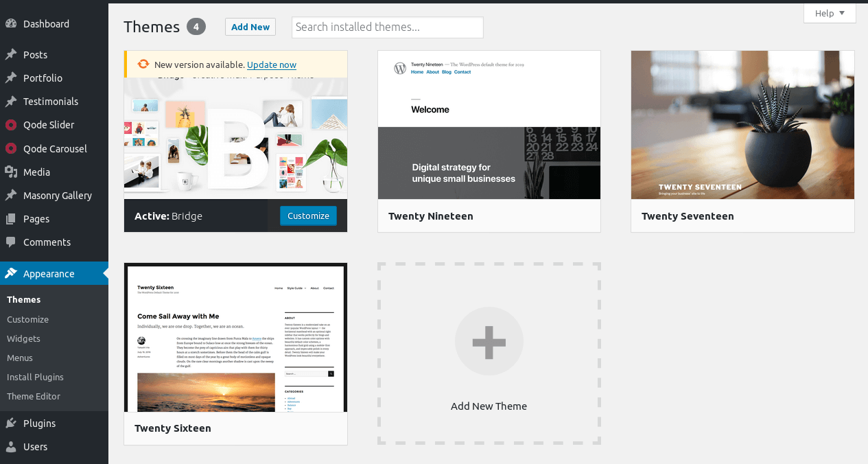Select Menus under Appearance
Image resolution: width=868 pixels, height=464 pixels.
pos(20,358)
